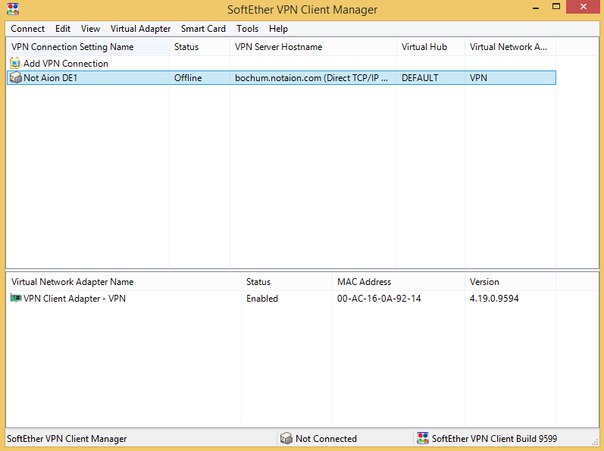Open the Virtual Adapter menu
The height and width of the screenshot is (451, 604).
[x=140, y=29]
